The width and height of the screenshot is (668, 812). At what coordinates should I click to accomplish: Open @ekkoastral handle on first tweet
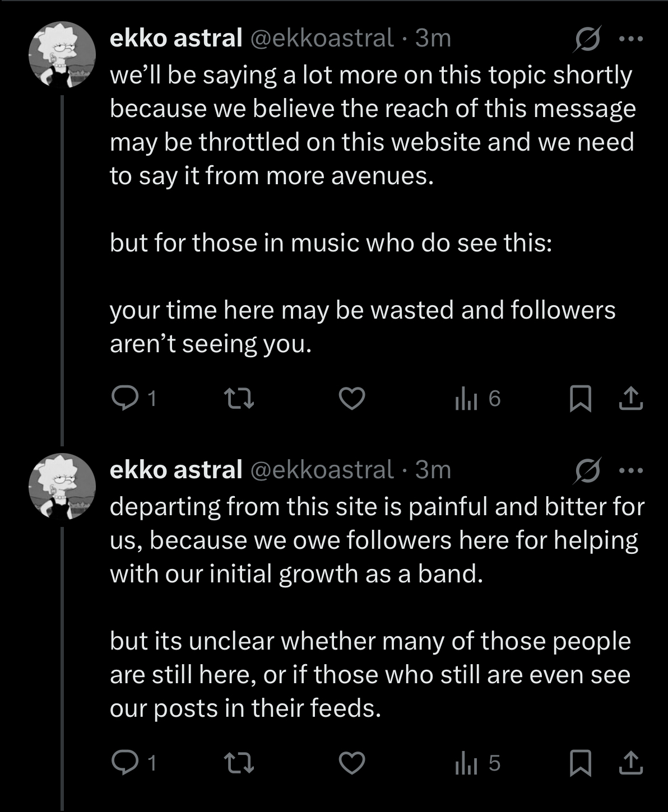pos(321,38)
